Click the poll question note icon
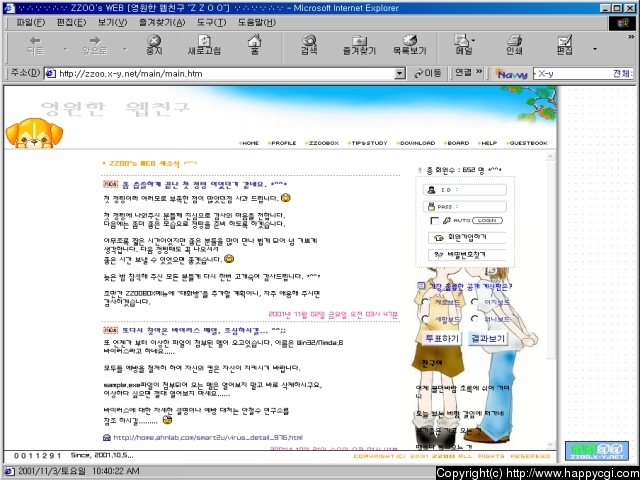Screen dimensions: 640x480 (421, 286)
